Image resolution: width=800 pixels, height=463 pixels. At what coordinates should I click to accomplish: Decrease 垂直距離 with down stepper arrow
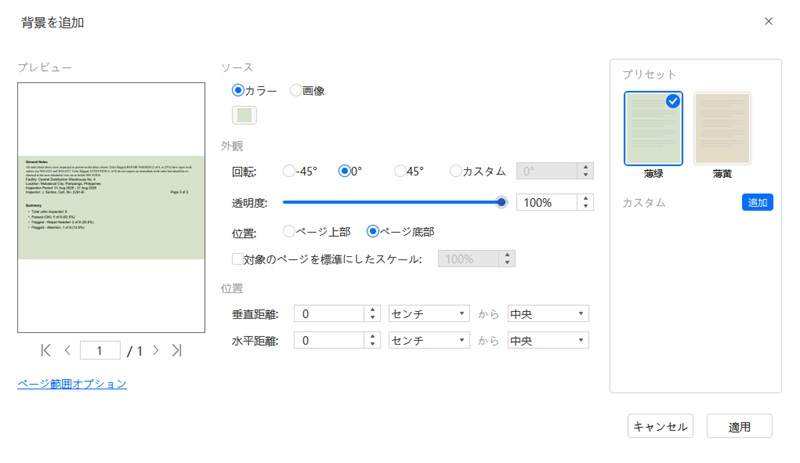(372, 318)
